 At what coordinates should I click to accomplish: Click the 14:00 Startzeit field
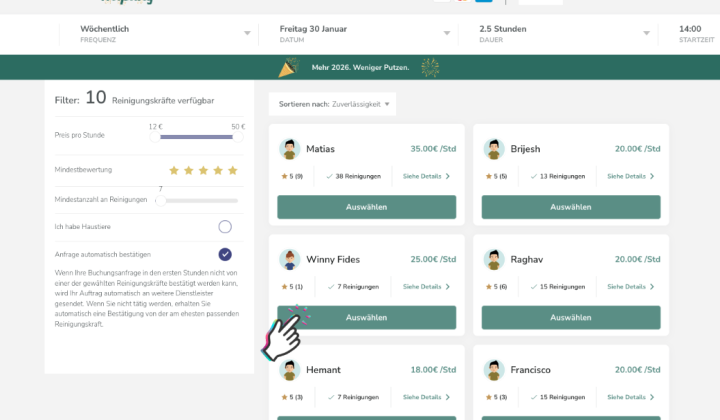click(x=697, y=34)
